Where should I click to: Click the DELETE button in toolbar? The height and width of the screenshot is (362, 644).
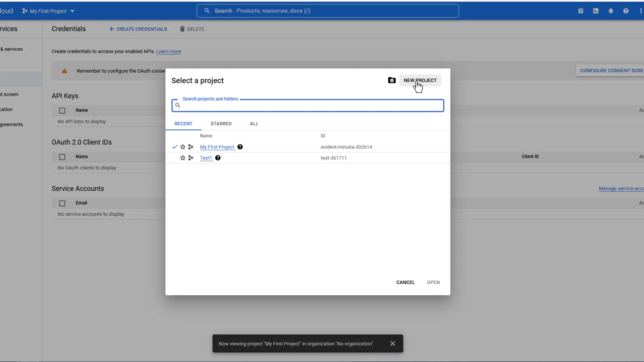click(x=192, y=29)
